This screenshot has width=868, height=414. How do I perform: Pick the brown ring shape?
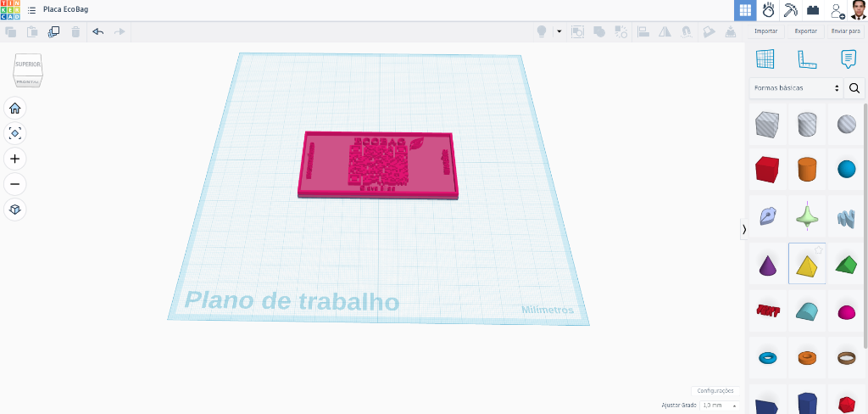click(847, 358)
